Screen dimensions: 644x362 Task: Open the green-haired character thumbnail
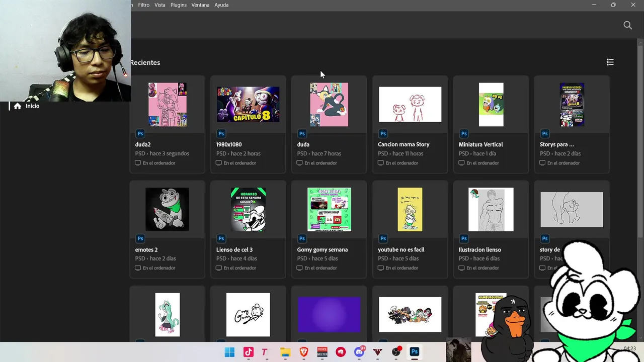[x=168, y=315]
